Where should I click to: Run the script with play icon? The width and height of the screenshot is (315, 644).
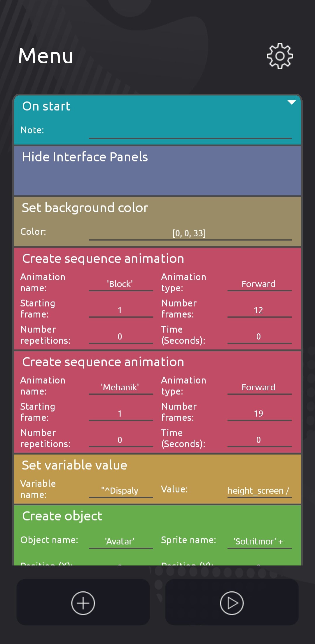click(232, 603)
